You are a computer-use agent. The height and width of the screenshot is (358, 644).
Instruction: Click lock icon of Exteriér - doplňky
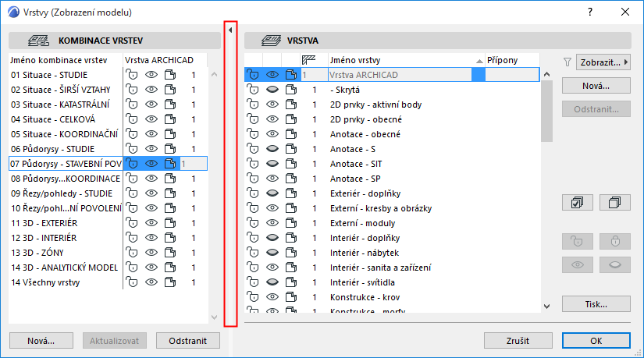pyautogui.click(x=253, y=193)
